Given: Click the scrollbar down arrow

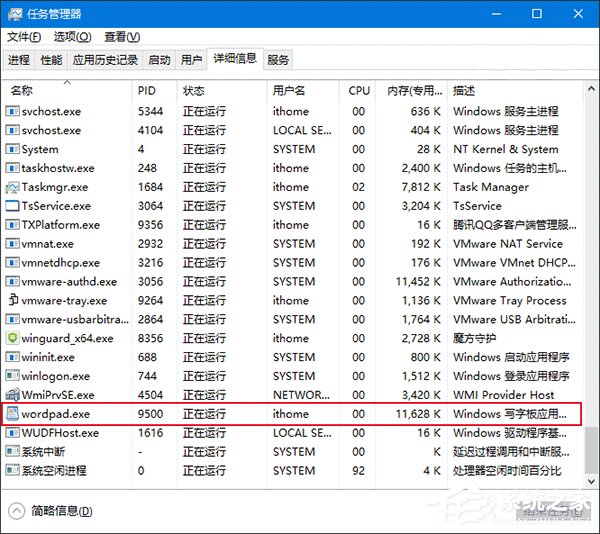Looking at the screenshot, I should tap(591, 481).
